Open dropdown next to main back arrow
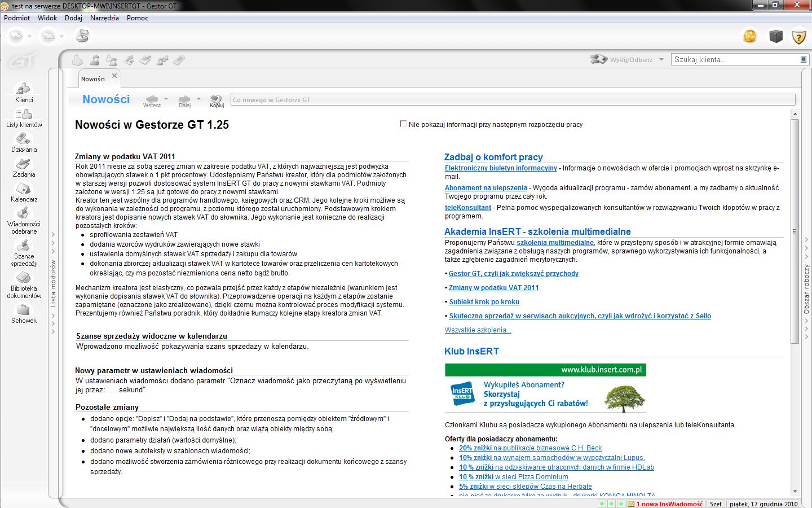This screenshot has height=508, width=812. tap(29, 37)
